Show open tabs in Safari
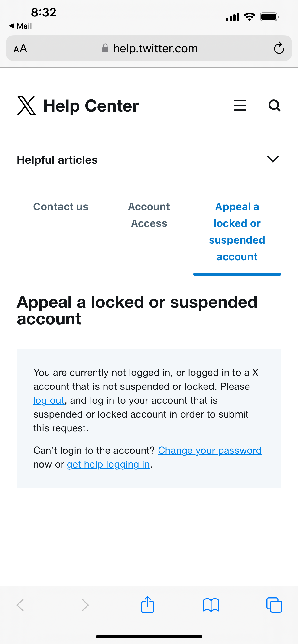The width and height of the screenshot is (298, 644). tap(274, 605)
